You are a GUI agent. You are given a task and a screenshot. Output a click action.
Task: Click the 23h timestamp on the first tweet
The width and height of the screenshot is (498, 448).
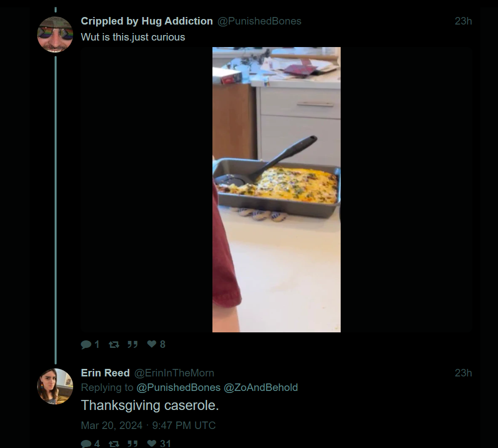coord(463,21)
